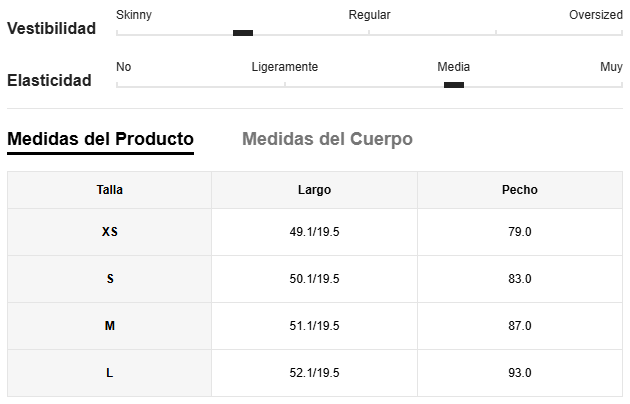Viewport: 630px width, 404px height.
Task: Click the Talla column header
Action: coord(109,190)
